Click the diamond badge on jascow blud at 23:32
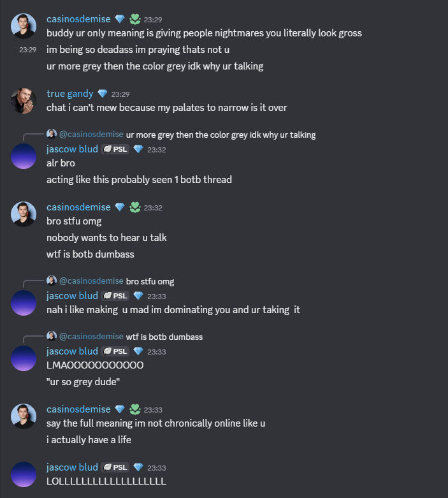This screenshot has width=448, height=498. pyautogui.click(x=138, y=149)
